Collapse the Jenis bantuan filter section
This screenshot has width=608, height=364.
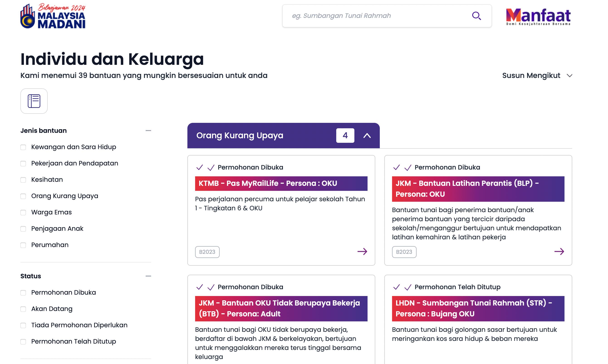pyautogui.click(x=148, y=131)
